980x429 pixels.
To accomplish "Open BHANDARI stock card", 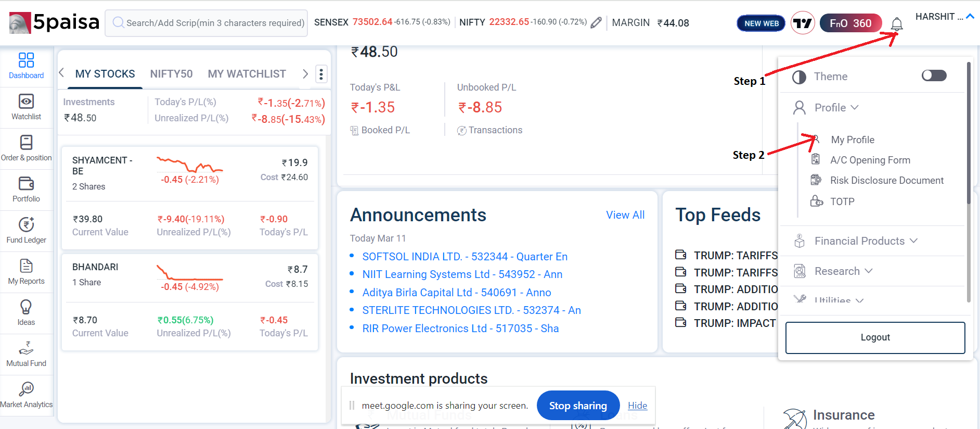I will pyautogui.click(x=190, y=302).
